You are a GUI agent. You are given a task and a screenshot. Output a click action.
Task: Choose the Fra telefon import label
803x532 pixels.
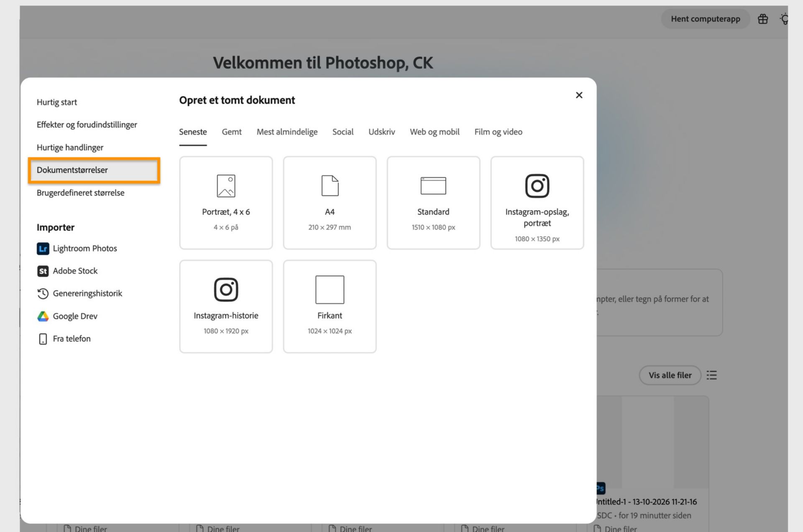72,339
